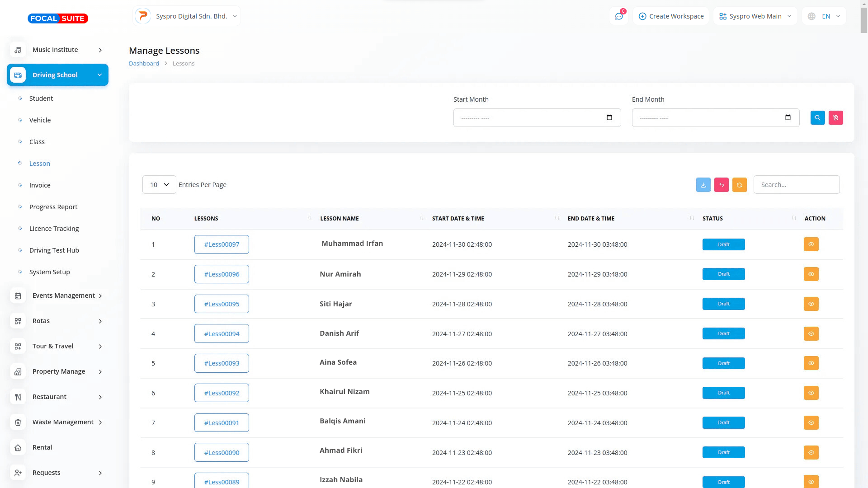Viewport: 868px width, 488px height.
Task: View lesson Siti Hajar via eye icon
Action: point(811,304)
